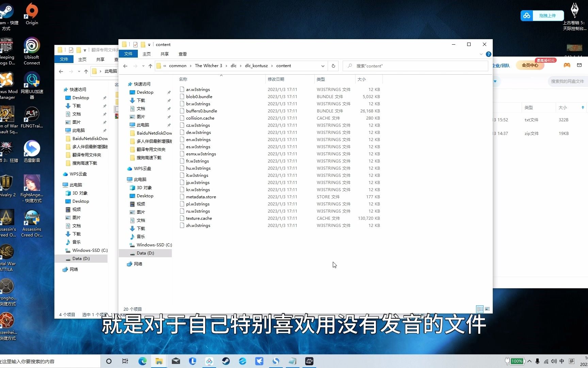Expand hidden icons in system tray
The image size is (588, 368).
(529, 361)
